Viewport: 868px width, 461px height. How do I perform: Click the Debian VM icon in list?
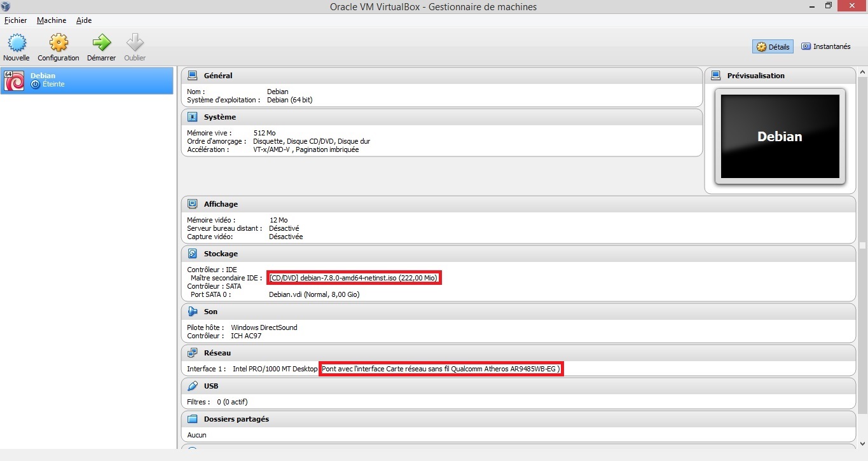[x=14, y=81]
